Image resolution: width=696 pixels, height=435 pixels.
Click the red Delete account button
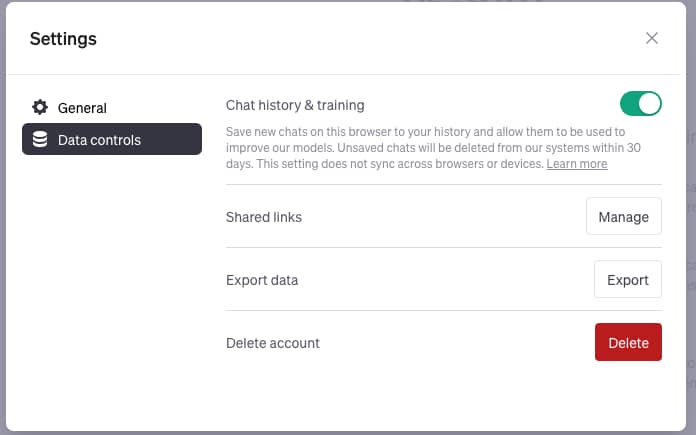tap(628, 342)
